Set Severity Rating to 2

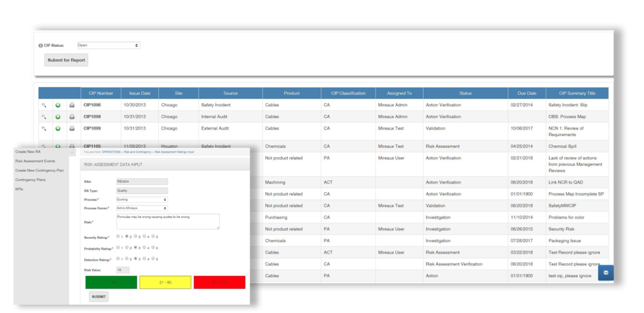click(127, 236)
